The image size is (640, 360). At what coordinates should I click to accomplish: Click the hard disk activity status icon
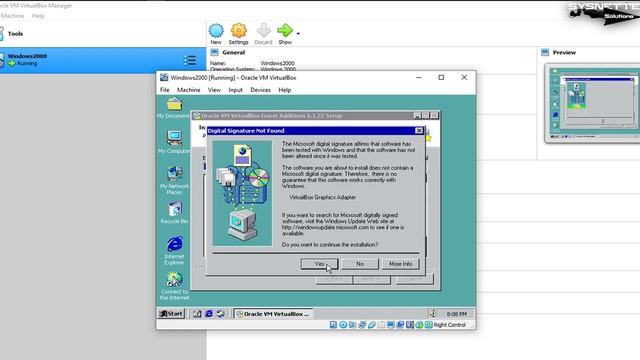click(333, 325)
